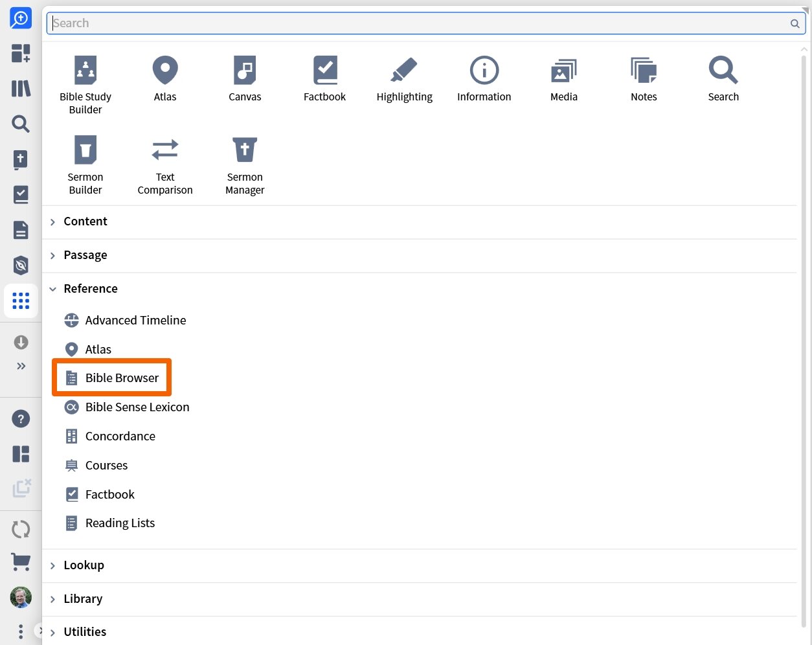
Task: Open Factbook in the Reference list
Action: [x=100, y=494]
